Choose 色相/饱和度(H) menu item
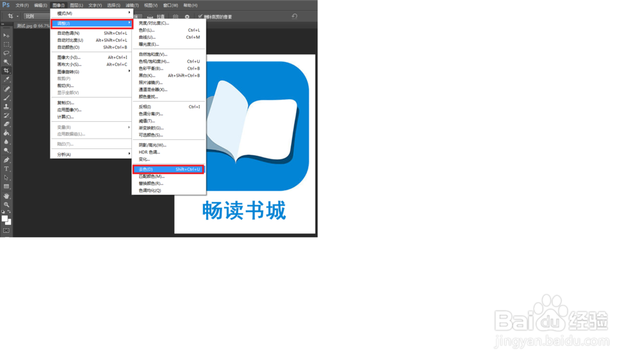Image resolution: width=644 pixels, height=363 pixels. tap(168, 61)
